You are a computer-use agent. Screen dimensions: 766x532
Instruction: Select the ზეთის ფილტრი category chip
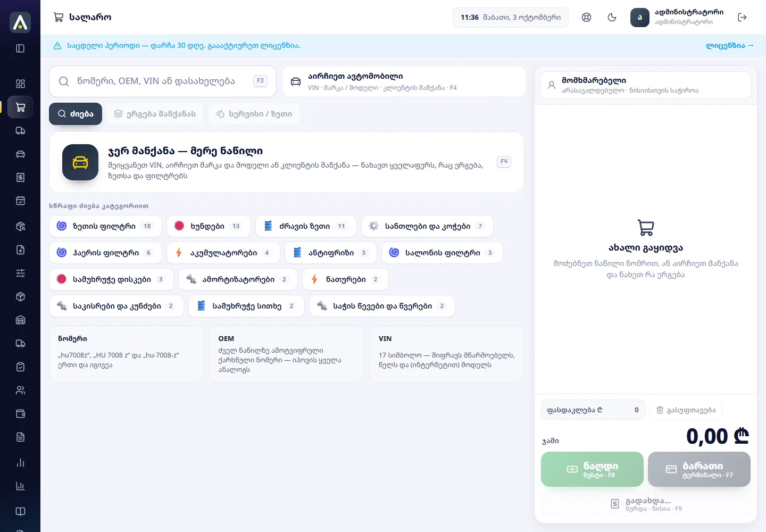(x=105, y=226)
